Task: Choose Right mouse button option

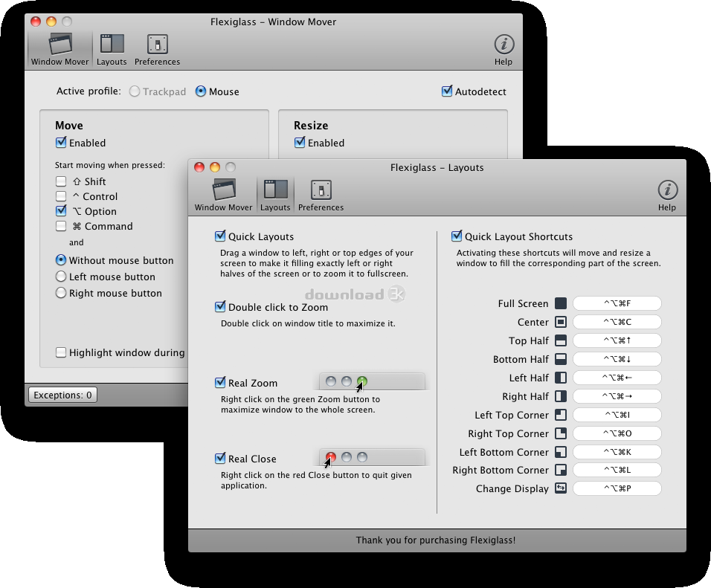Action: pyautogui.click(x=61, y=293)
